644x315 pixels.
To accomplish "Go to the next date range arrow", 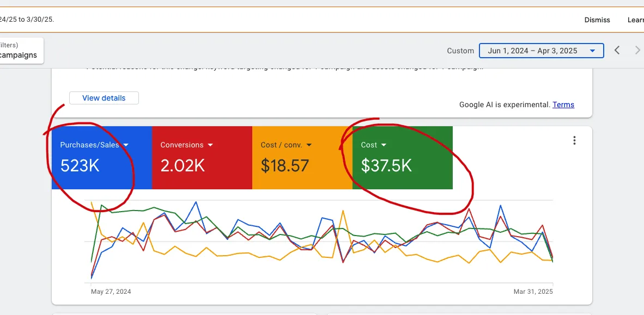I will click(x=637, y=51).
